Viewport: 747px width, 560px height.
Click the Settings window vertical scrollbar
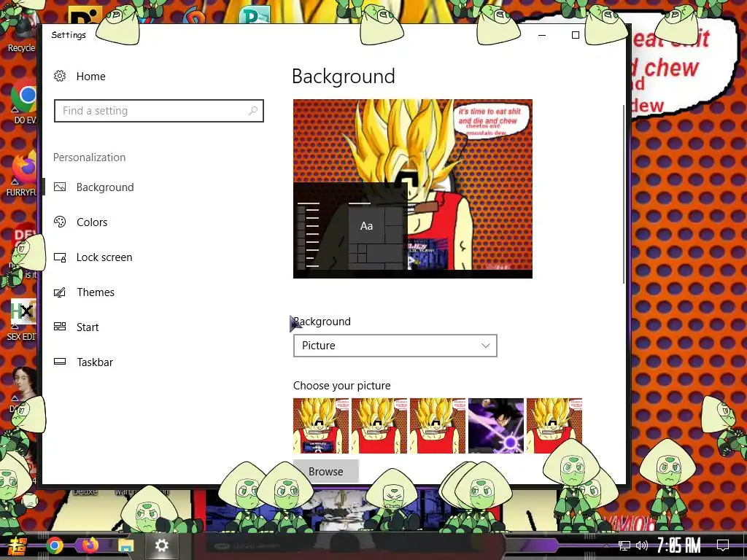[624, 194]
